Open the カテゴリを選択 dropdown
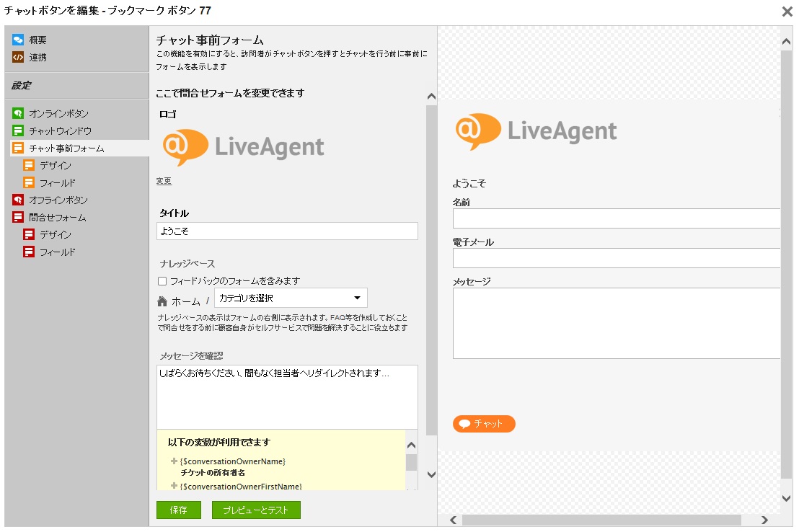The image size is (799, 532). (x=291, y=298)
